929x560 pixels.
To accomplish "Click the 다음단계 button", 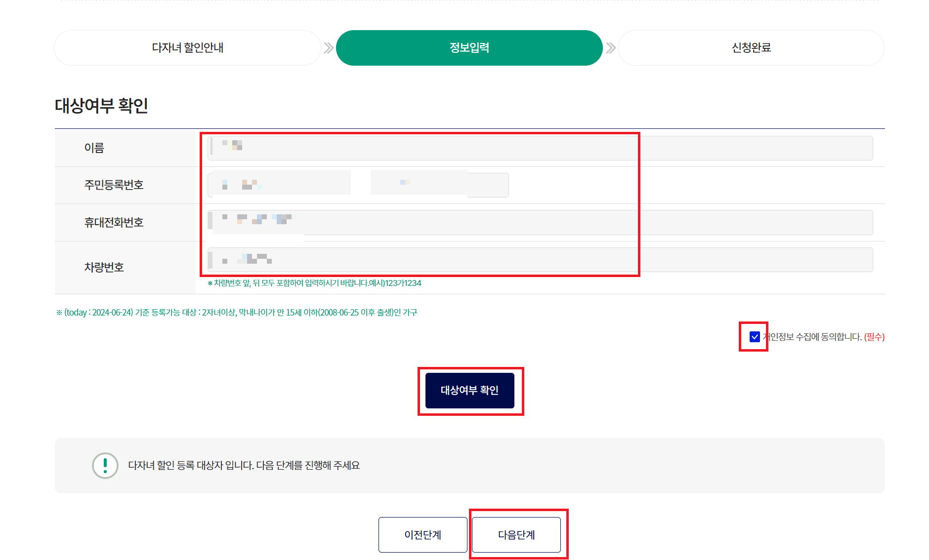I will click(516, 534).
